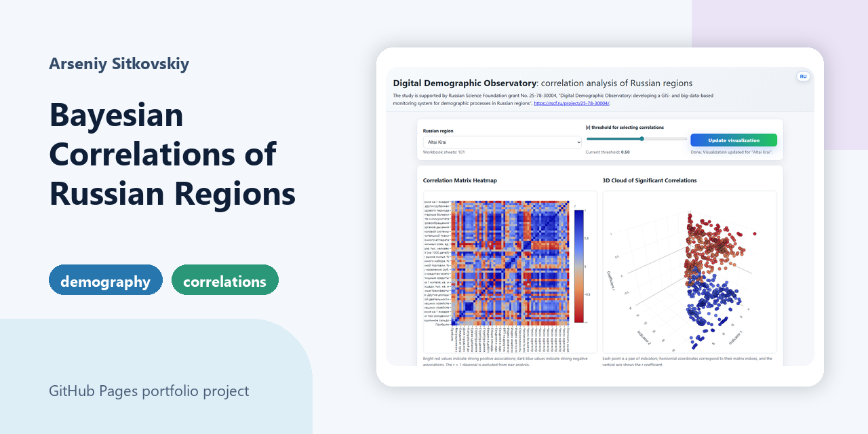Click the blue point cluster in 3D cloud
The height and width of the screenshot is (434, 868).
pyautogui.click(x=712, y=305)
